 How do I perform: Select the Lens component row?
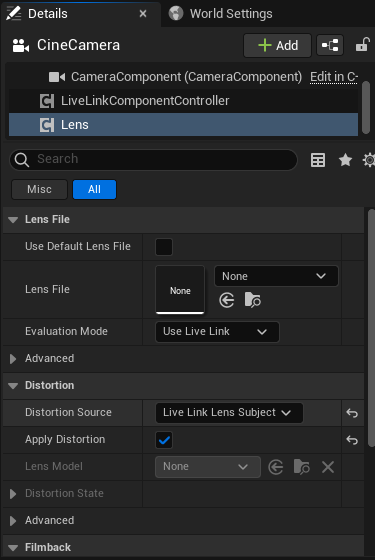[x=183, y=125]
